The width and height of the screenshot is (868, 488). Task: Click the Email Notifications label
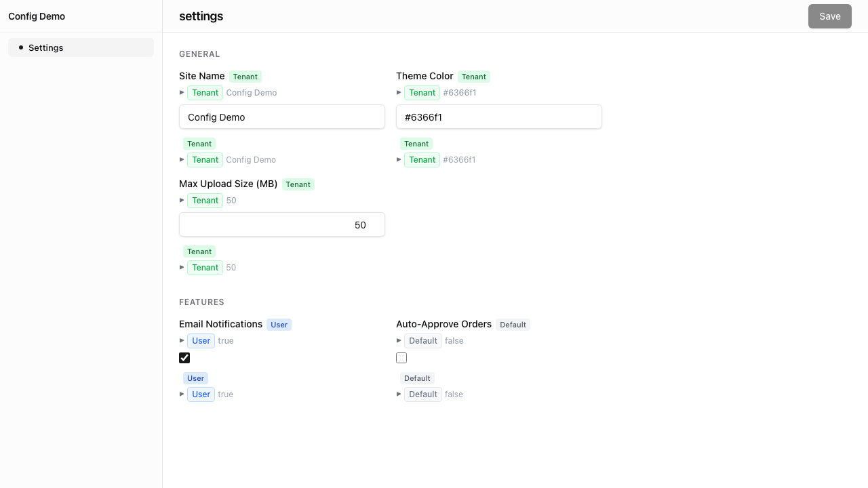click(220, 324)
